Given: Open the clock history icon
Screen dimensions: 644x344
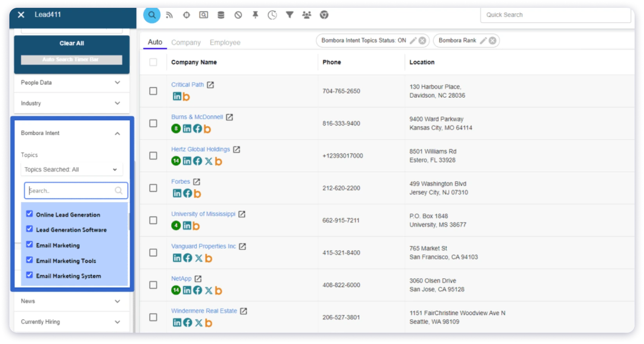Looking at the screenshot, I should coord(272,15).
